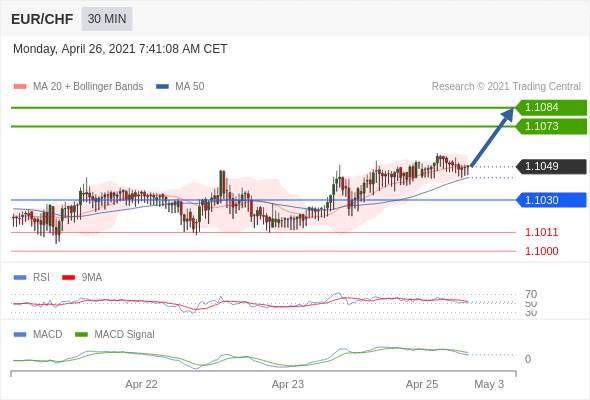Click the red 1.1011 support label
This screenshot has height=400, width=590.
541,232
